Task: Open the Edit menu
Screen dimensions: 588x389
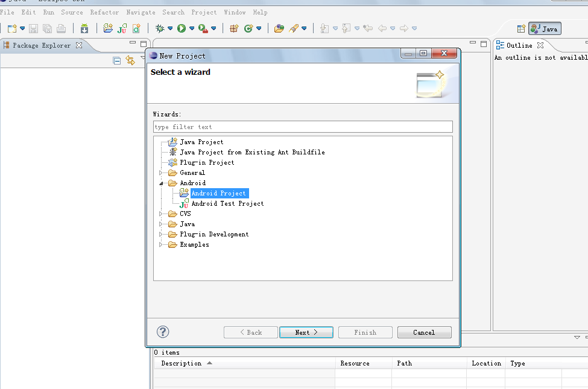Action: pyautogui.click(x=28, y=13)
